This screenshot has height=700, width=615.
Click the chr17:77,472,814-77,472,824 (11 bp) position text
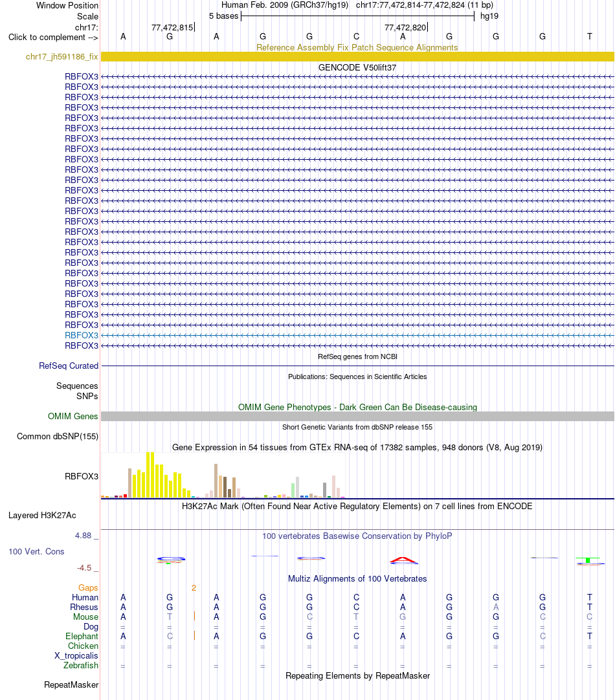(424, 5)
